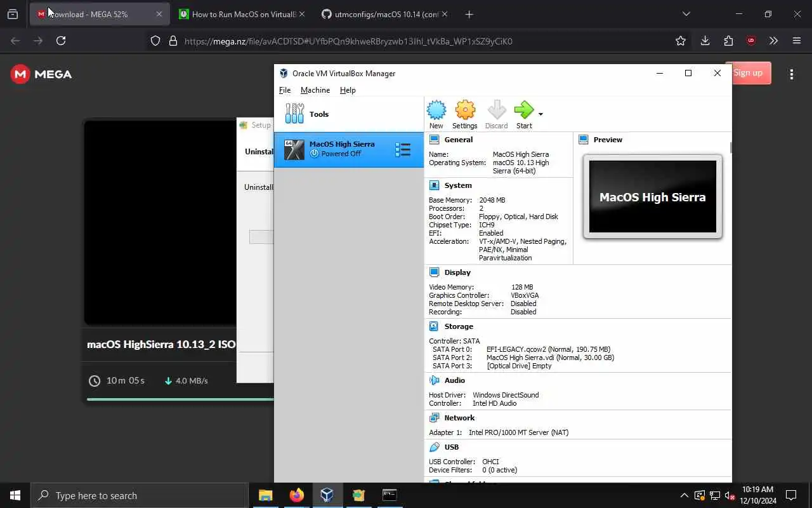Click the Display section icon

[x=435, y=272]
